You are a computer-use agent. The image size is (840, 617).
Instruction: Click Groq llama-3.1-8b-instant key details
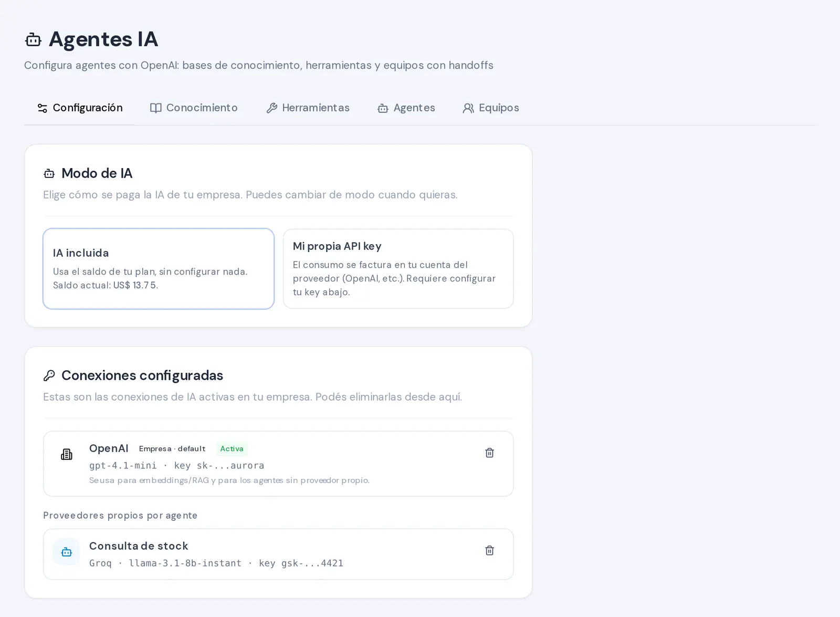(216, 563)
